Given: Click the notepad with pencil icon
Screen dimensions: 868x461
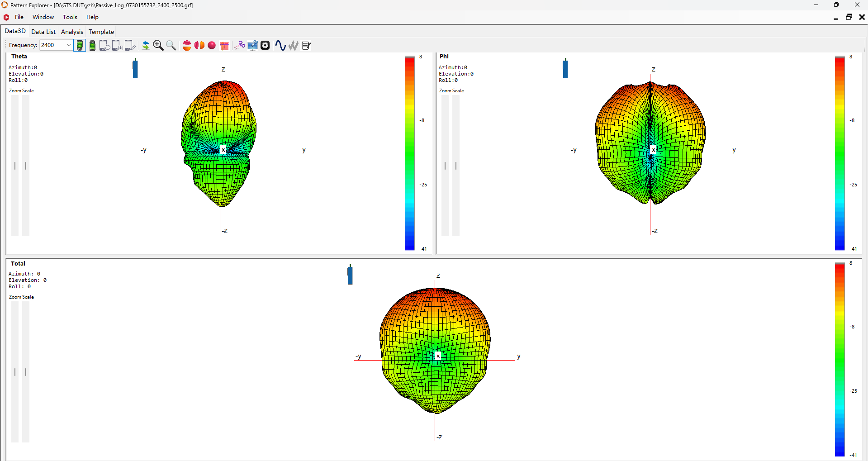Looking at the screenshot, I should pos(306,45).
